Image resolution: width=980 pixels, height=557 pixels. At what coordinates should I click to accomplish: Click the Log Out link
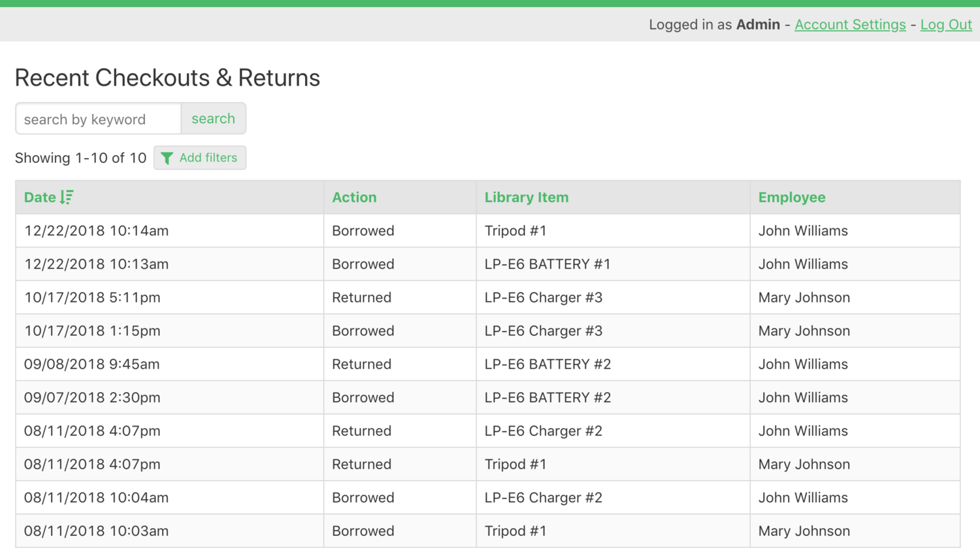tap(946, 25)
